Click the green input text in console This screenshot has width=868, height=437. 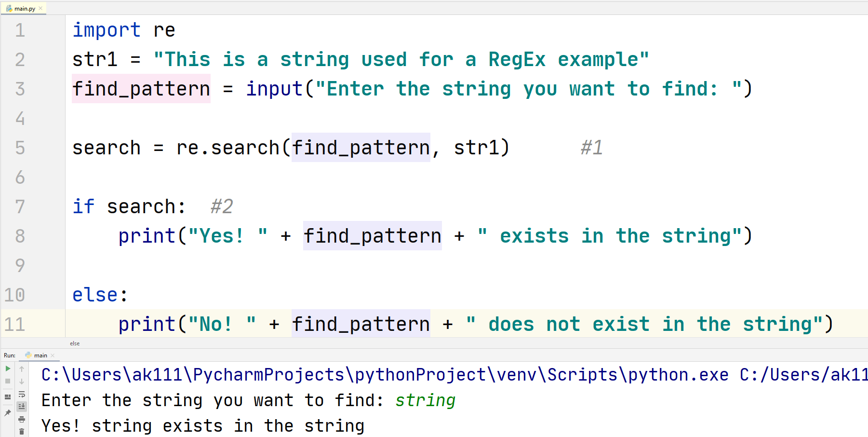click(x=425, y=400)
